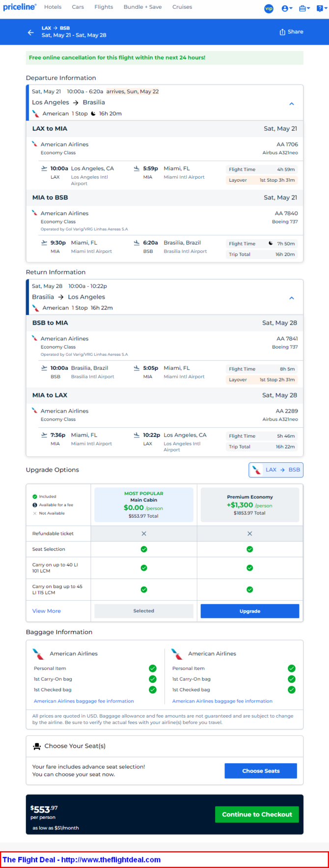The height and width of the screenshot is (868, 329).
Task: Click the landing icon beside 10:22p Los Angeles
Action: (137, 435)
